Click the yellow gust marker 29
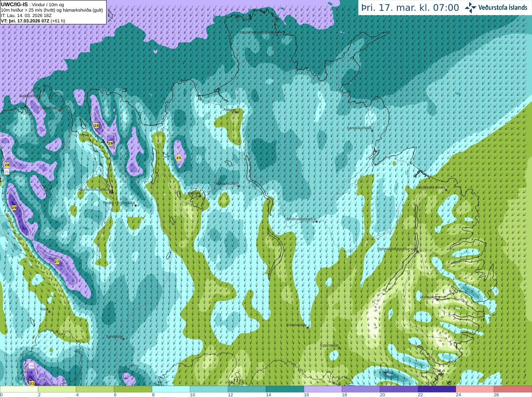The width and height of the screenshot is (532, 398). (x=14, y=208)
